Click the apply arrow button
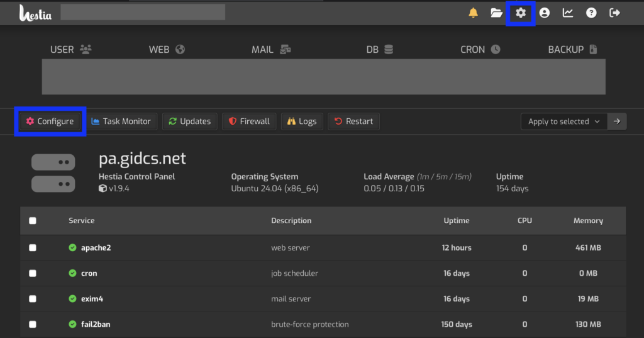 pyautogui.click(x=618, y=121)
